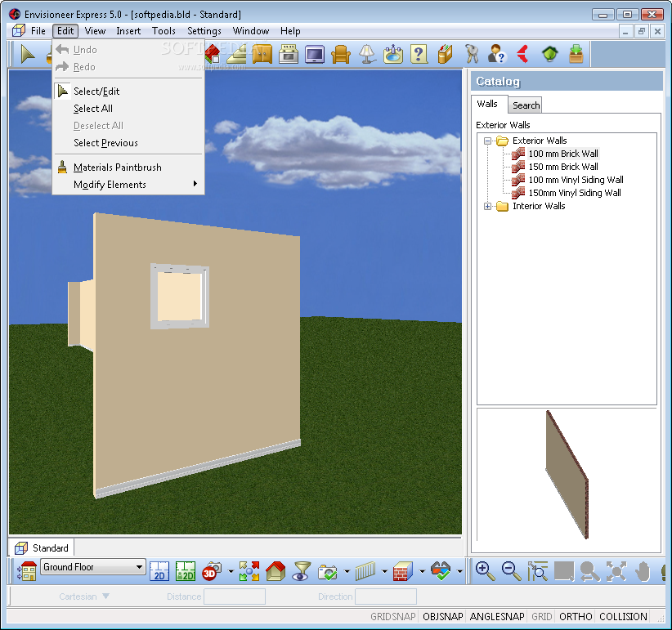Open the 3D camera view icon
The height and width of the screenshot is (630, 672).
212,571
